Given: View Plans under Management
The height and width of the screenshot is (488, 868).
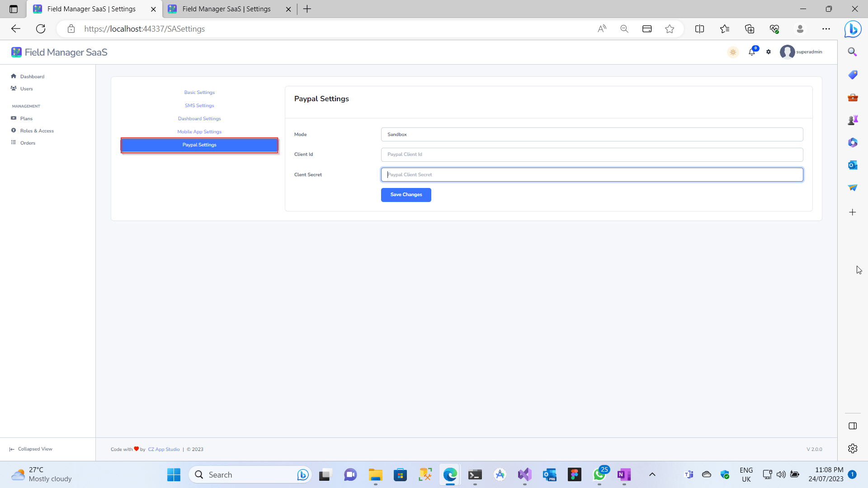Looking at the screenshot, I should [27, 118].
